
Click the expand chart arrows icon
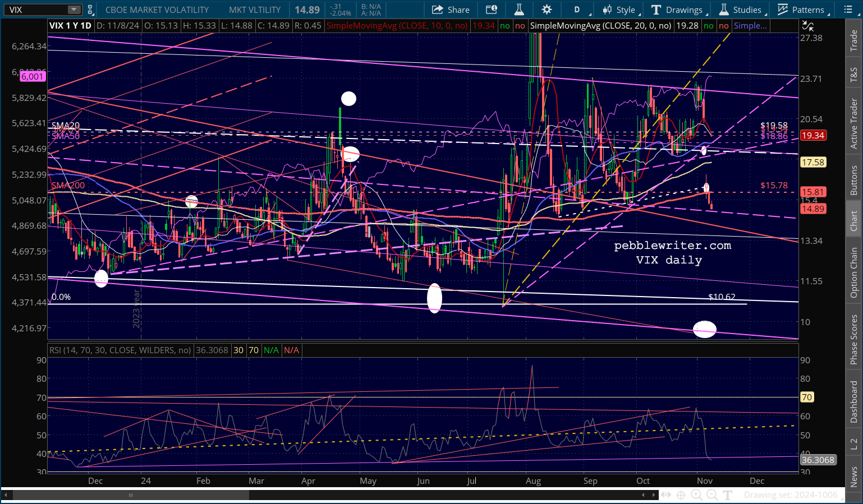[665, 494]
